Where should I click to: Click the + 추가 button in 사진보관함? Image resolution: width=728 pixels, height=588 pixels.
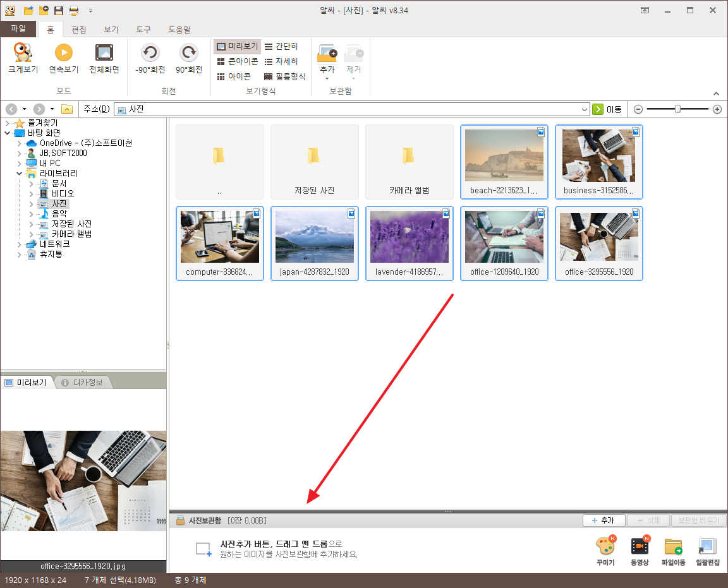pos(604,520)
